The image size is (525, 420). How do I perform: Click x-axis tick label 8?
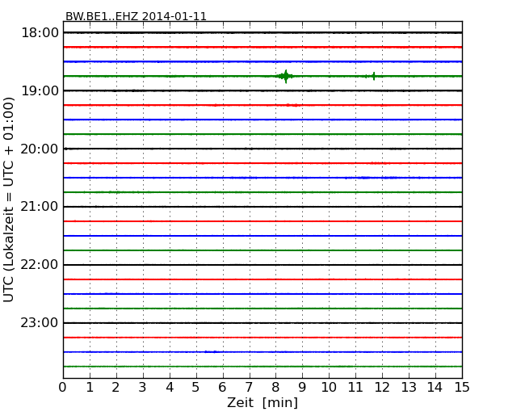[x=275, y=388]
